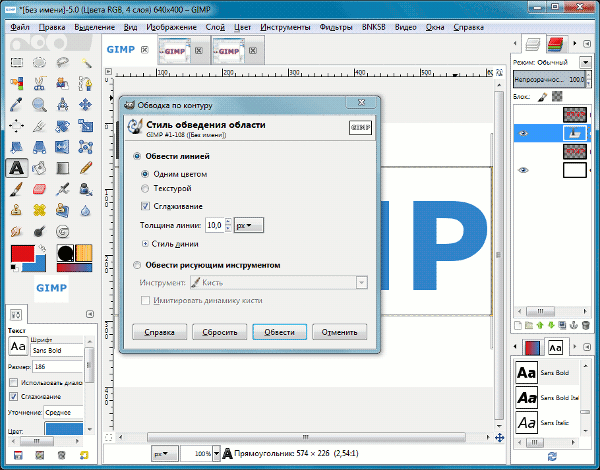Choose 'Одним цветом' radio option
Screen dimensions: 600x470
(145, 174)
